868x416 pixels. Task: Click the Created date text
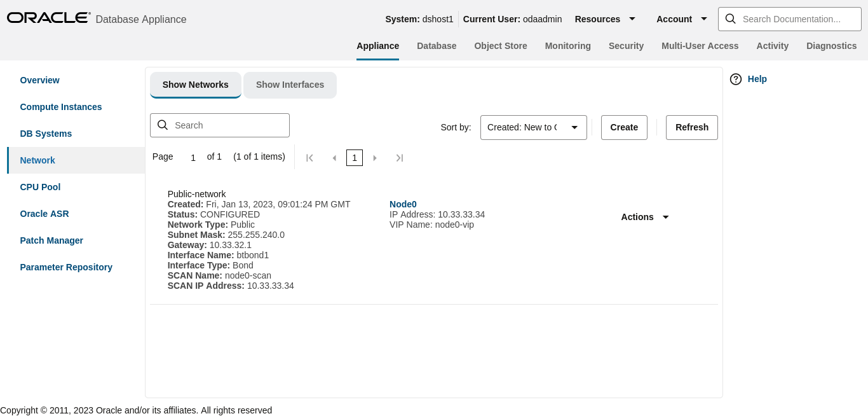(259, 204)
